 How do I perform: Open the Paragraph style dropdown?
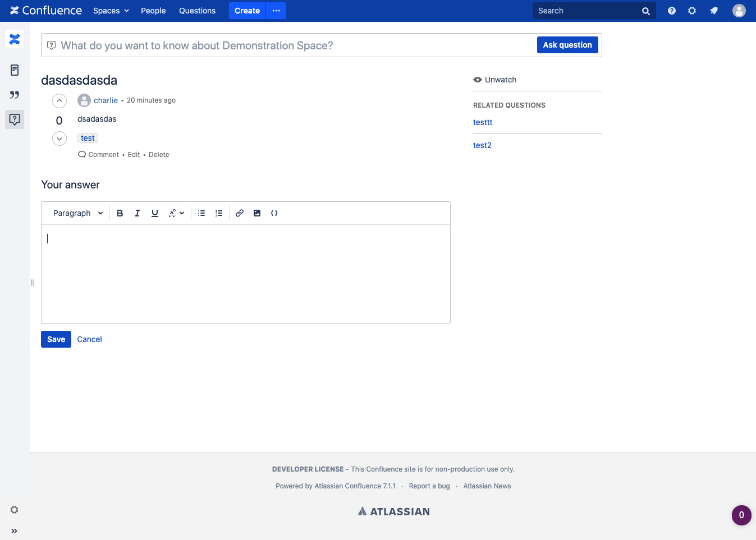pyautogui.click(x=78, y=213)
